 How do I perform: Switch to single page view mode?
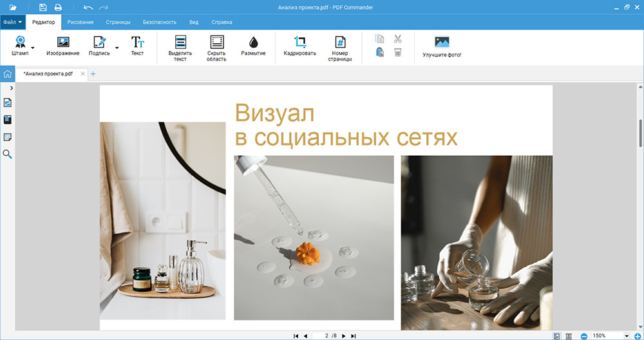556,336
